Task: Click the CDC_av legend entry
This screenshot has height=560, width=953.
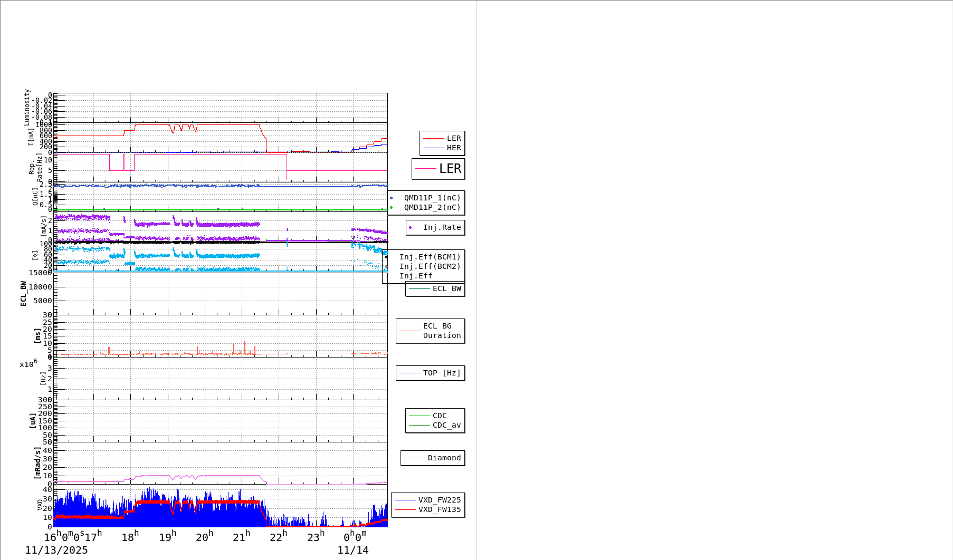Action: pyautogui.click(x=435, y=426)
